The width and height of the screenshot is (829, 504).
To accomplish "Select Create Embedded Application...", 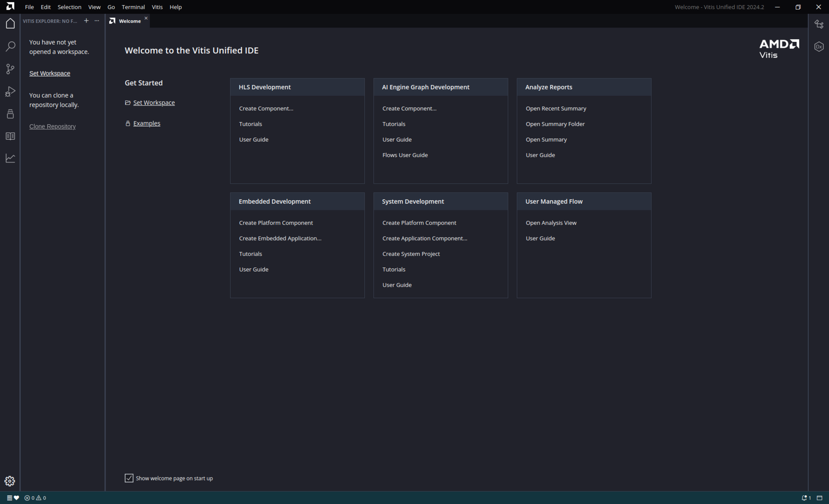I will (280, 238).
